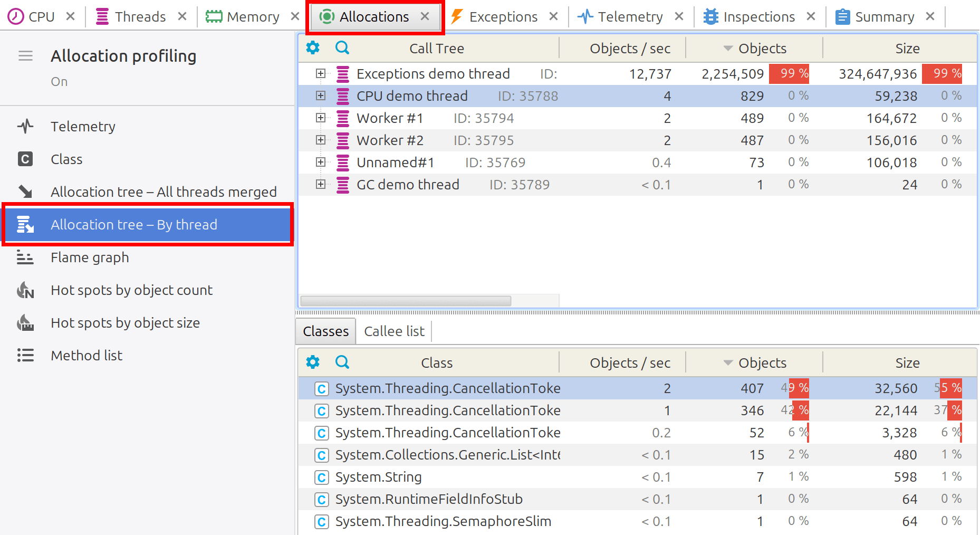Expand the GC demo thread node
The width and height of the screenshot is (980, 535).
click(x=320, y=184)
